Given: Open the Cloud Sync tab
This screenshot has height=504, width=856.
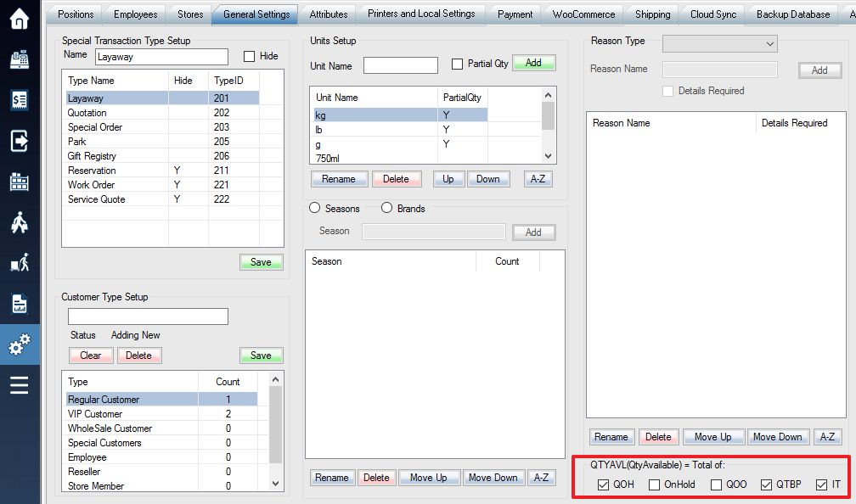Looking at the screenshot, I should [713, 14].
